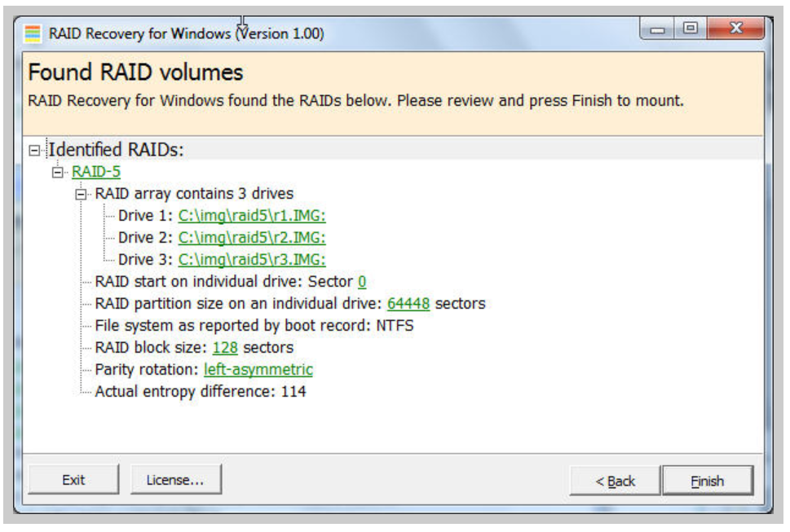The height and width of the screenshot is (532, 790).
Task: Select the 'File system as reported by boot record: NTFS' row
Action: pyautogui.click(x=254, y=326)
